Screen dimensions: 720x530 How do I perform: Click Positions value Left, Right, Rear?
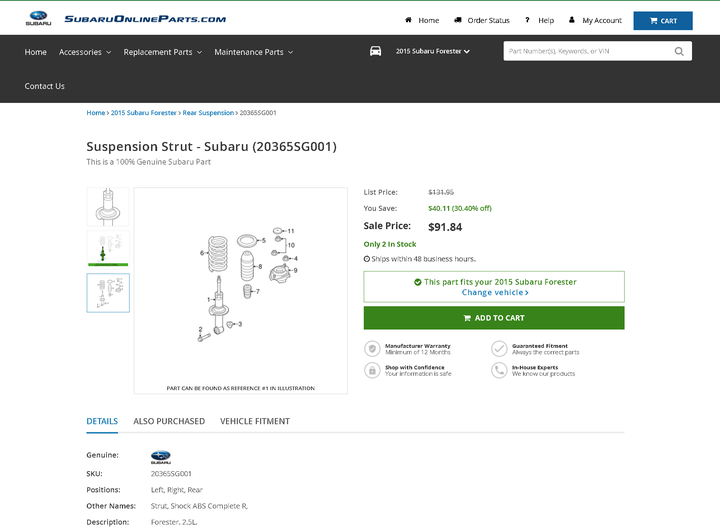click(176, 490)
